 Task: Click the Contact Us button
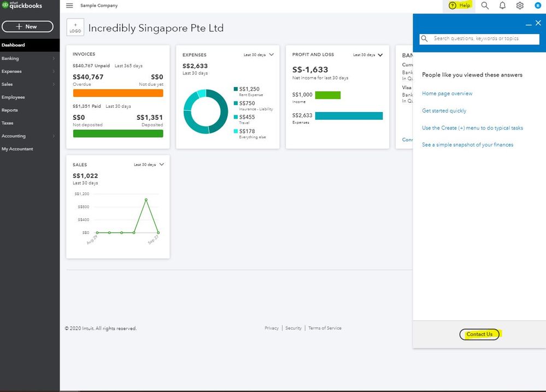point(479,334)
